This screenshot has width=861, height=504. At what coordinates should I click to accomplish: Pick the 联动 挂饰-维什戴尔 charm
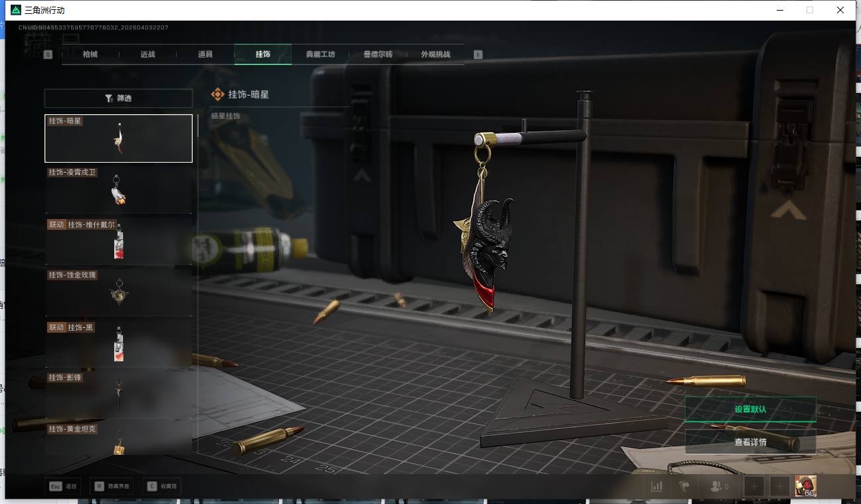point(118,241)
